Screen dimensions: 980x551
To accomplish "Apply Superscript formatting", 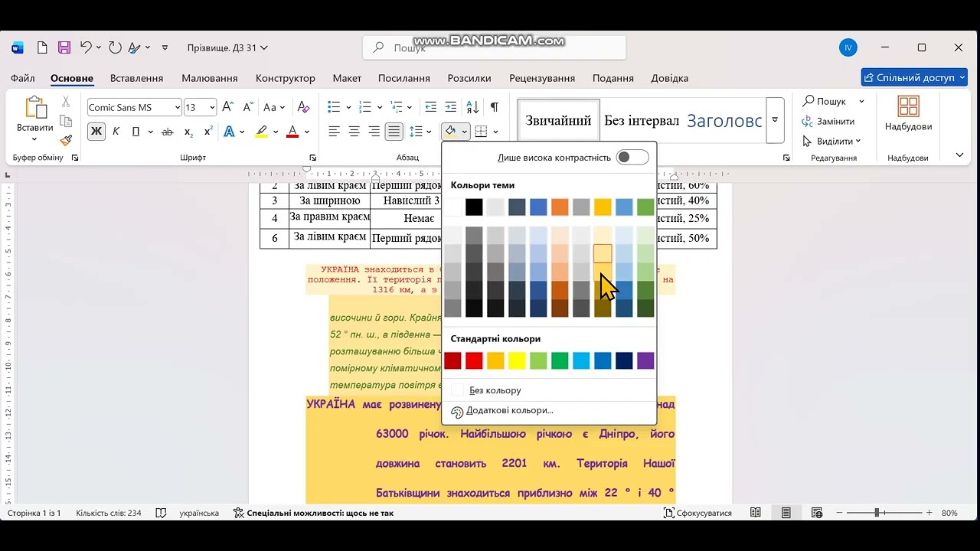I will pyautogui.click(x=207, y=132).
